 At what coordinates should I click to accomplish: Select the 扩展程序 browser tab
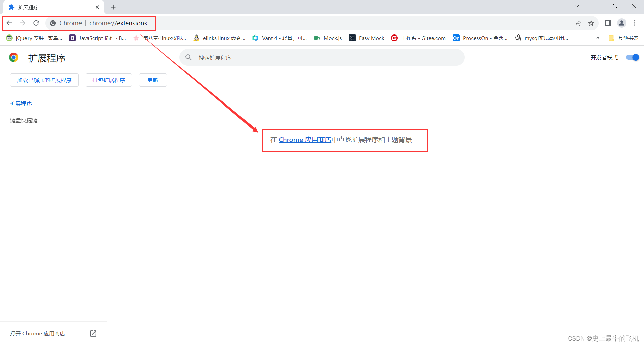(54, 7)
